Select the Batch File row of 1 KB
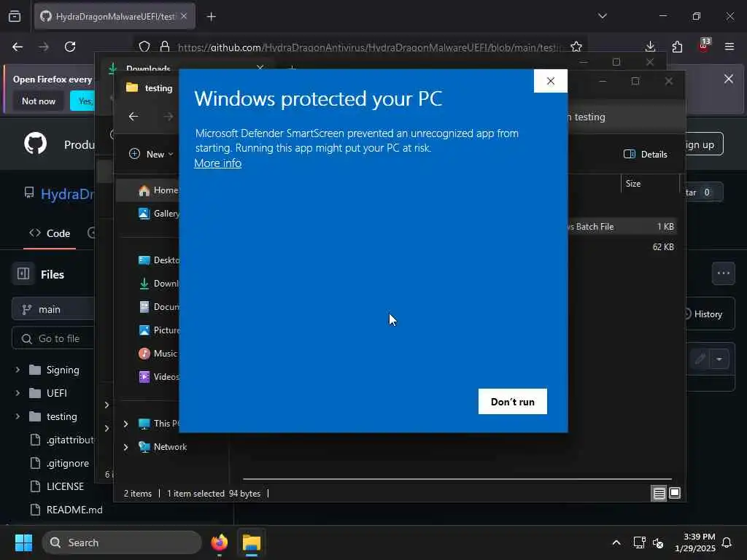The width and height of the screenshot is (747, 560). [622, 227]
